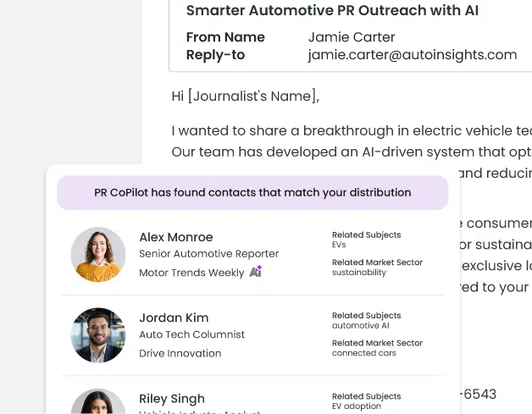The image size is (532, 414).
Task: Open Jordan Kim's profile photo
Action: point(98,335)
